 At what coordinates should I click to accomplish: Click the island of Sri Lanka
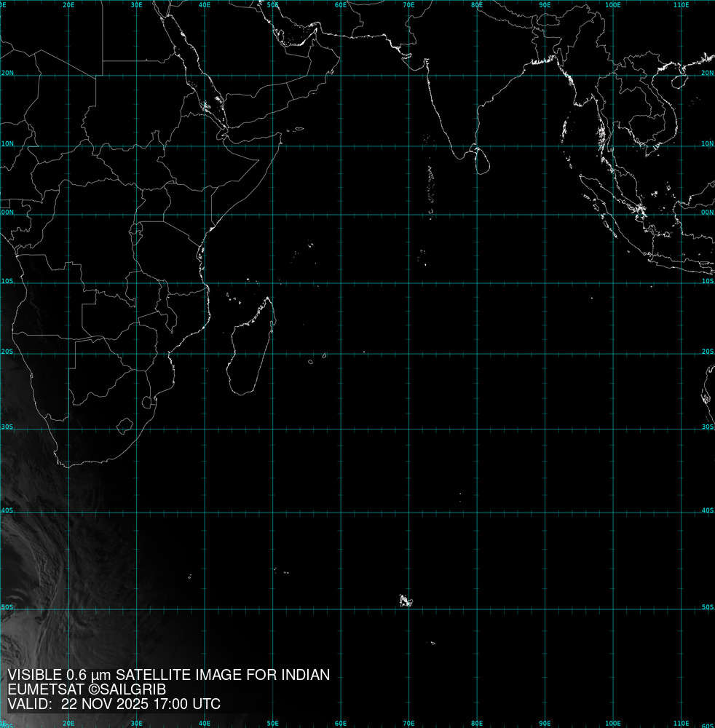[x=479, y=160]
